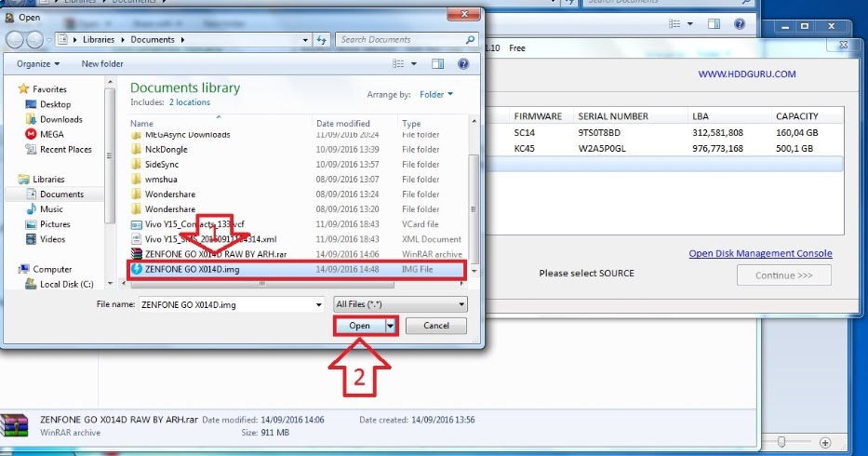Click the Continue >>> button
Image resolution: width=868 pixels, height=456 pixels.
784,275
